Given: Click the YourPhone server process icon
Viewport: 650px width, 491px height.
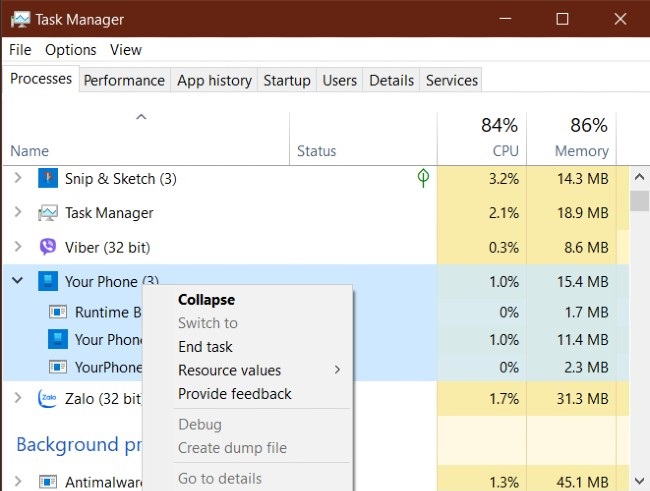Looking at the screenshot, I should 58,367.
